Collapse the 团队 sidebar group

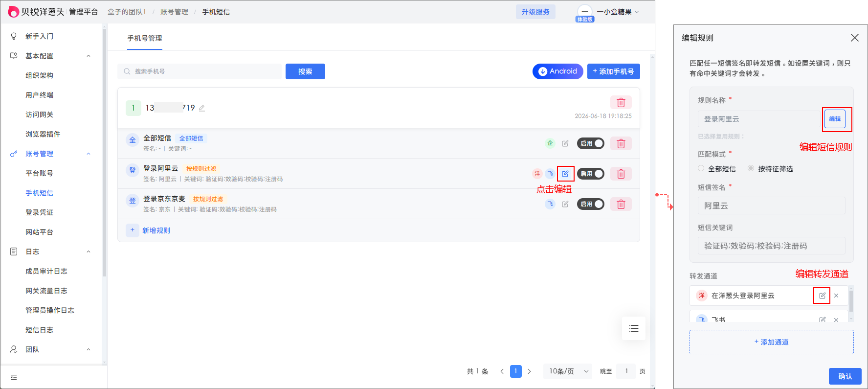[89, 349]
